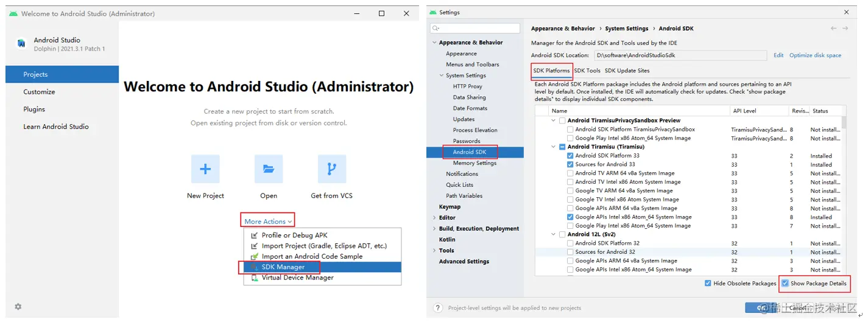Image resolution: width=868 pixels, height=325 pixels.
Task: Toggle Android Tiramisu (Tiramisu) group checkbox
Action: point(562,147)
